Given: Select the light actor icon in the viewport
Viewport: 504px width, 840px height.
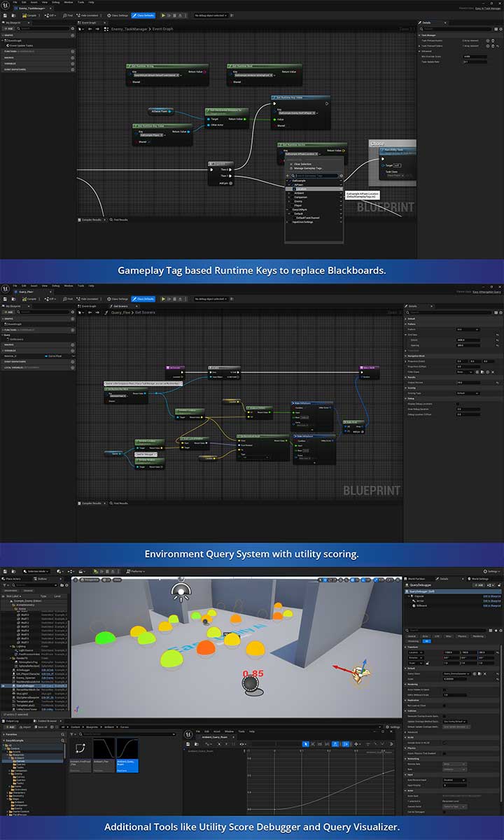Looking at the screenshot, I should (181, 594).
